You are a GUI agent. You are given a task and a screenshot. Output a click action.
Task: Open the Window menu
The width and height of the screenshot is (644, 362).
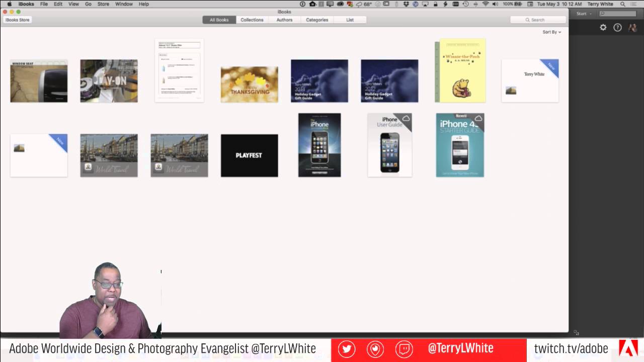(124, 4)
